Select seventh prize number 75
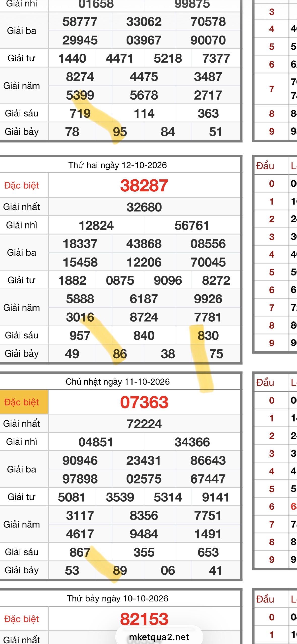 (216, 354)
